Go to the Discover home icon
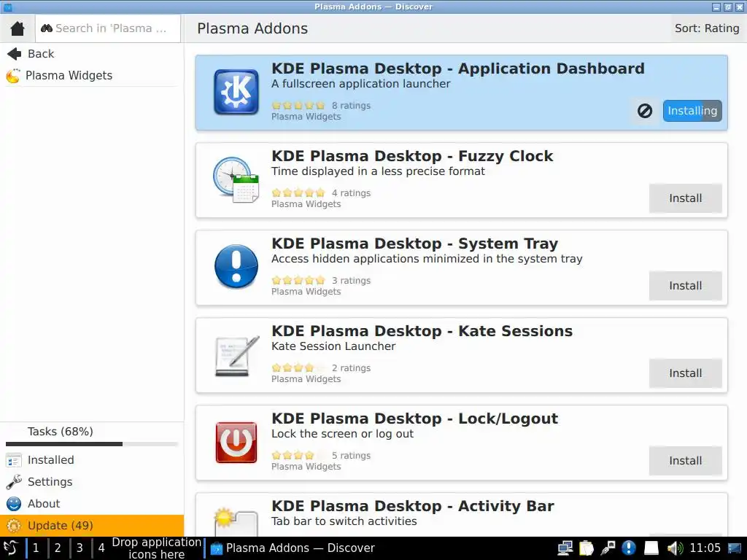The width and height of the screenshot is (747, 560). click(18, 28)
